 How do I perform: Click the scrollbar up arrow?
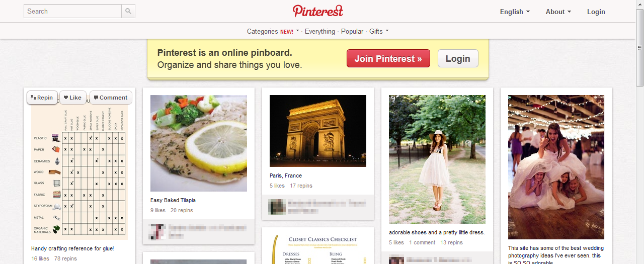pyautogui.click(x=640, y=4)
